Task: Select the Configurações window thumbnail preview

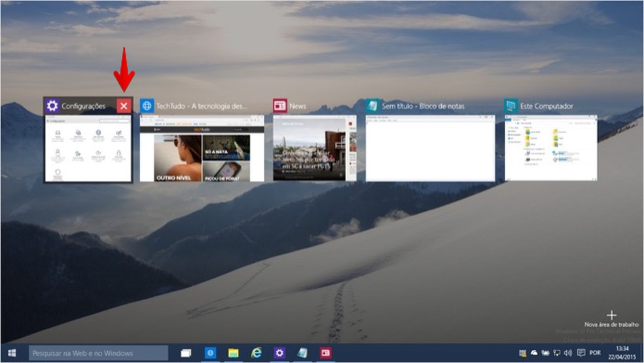Action: (88, 148)
